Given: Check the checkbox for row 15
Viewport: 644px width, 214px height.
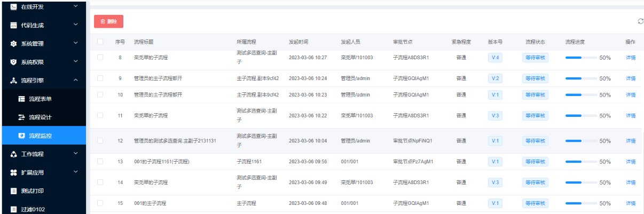Looking at the screenshot, I should click(x=100, y=203).
